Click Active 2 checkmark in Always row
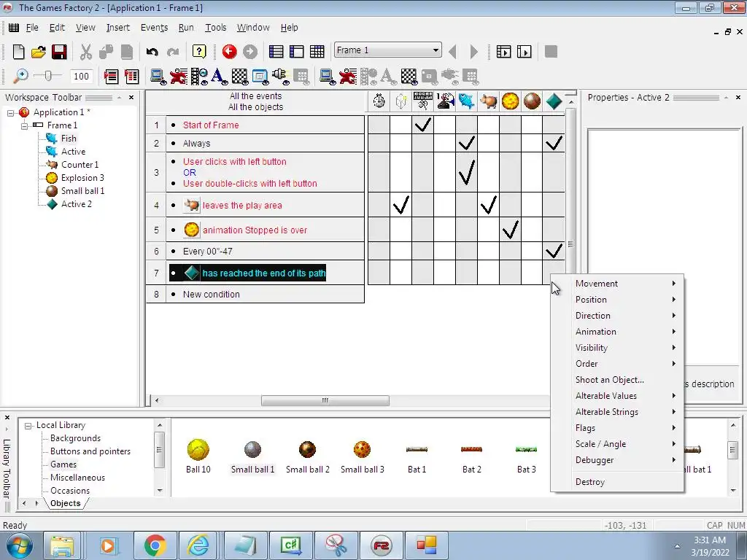Screen dimensions: 747x560 554,143
